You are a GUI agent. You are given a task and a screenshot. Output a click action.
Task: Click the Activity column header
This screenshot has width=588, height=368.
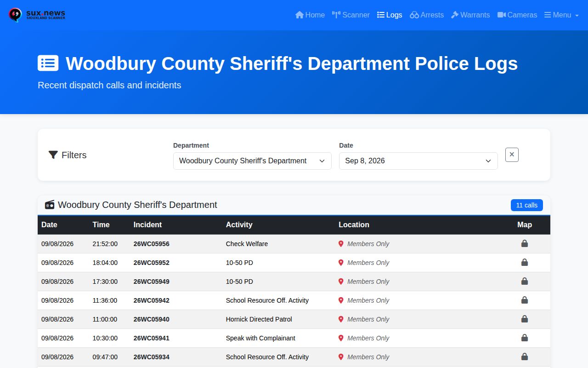tap(239, 225)
